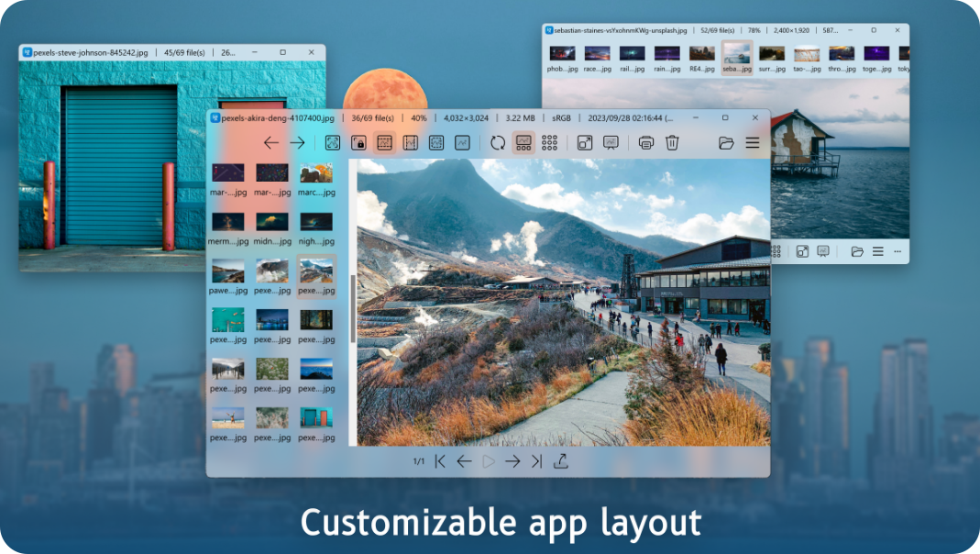
Task: Select the Auto zoom mode icon
Action: tap(333, 142)
